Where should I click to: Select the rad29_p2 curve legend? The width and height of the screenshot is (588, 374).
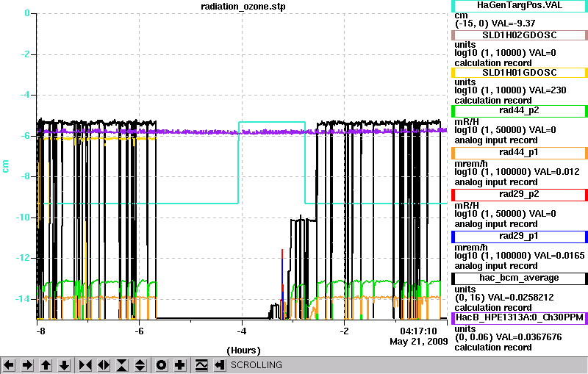(x=520, y=195)
